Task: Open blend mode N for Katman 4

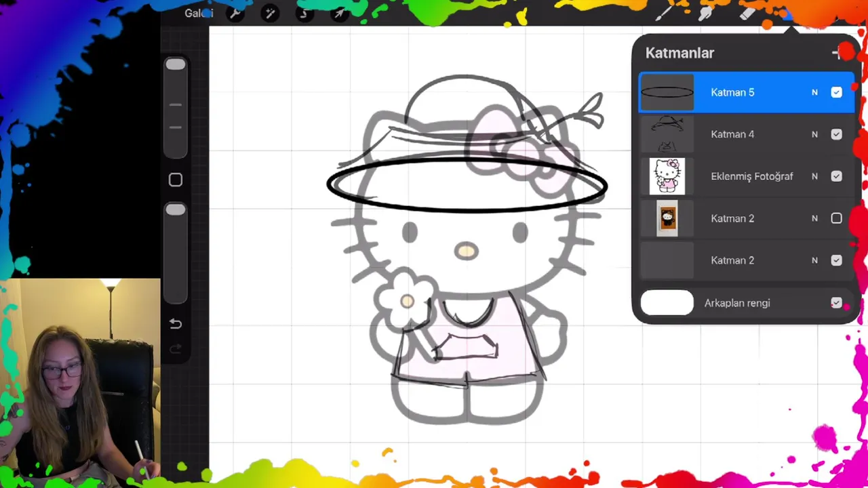Action: click(814, 134)
